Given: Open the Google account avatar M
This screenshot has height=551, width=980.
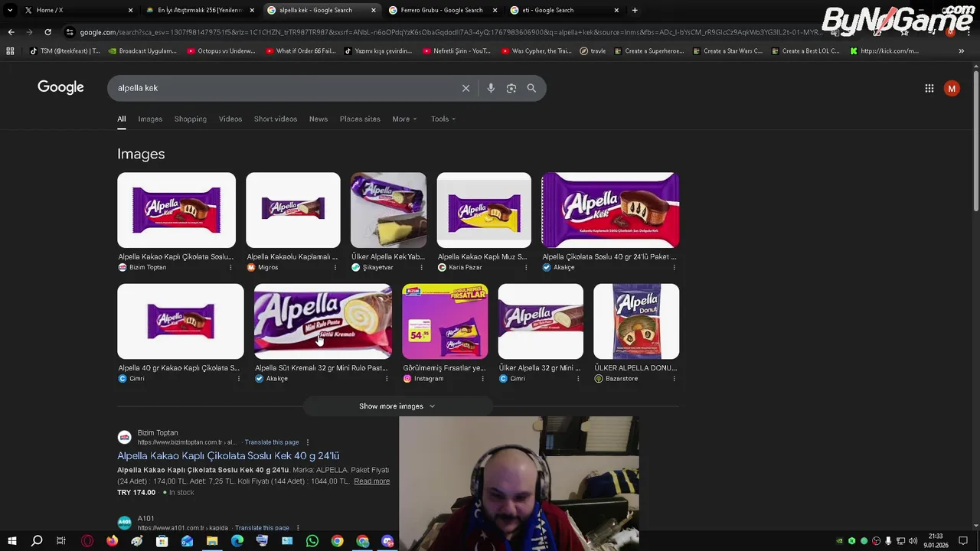Looking at the screenshot, I should [952, 88].
